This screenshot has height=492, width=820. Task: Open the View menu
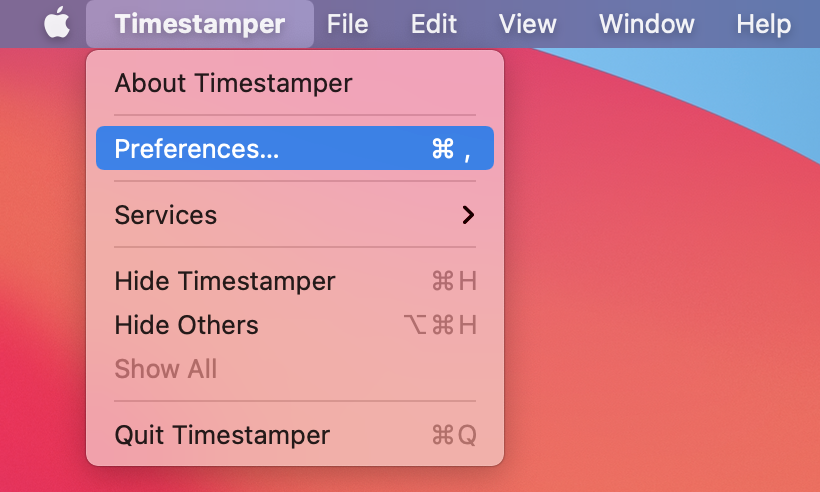(527, 23)
